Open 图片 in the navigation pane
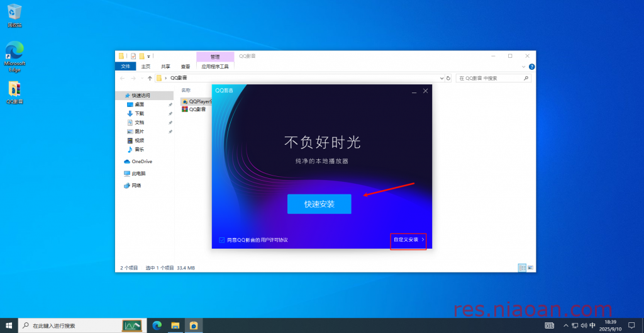The height and width of the screenshot is (333, 644). pyautogui.click(x=139, y=132)
